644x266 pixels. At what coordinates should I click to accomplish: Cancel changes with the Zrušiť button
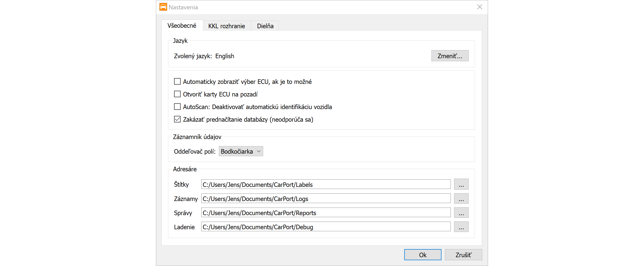coord(463,255)
